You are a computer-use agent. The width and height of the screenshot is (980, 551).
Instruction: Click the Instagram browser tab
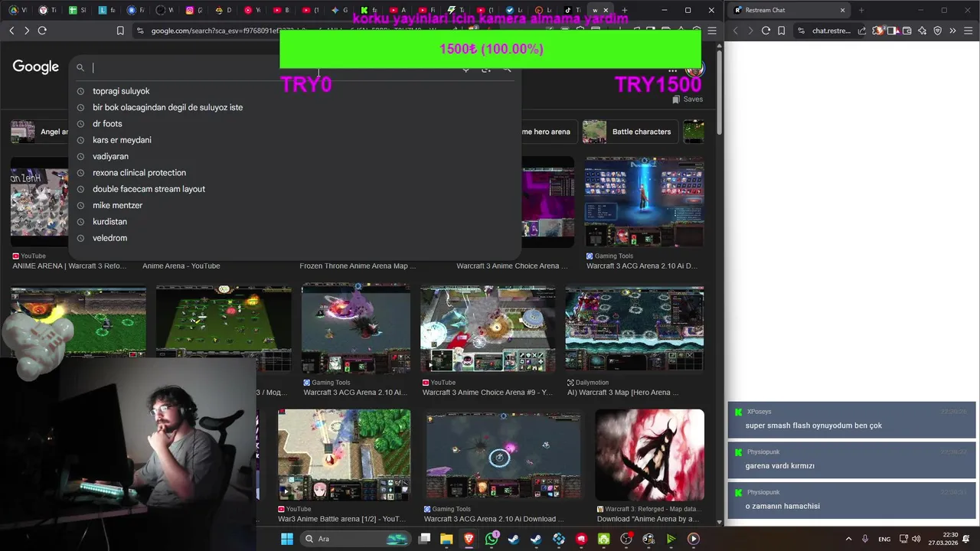pyautogui.click(x=193, y=10)
